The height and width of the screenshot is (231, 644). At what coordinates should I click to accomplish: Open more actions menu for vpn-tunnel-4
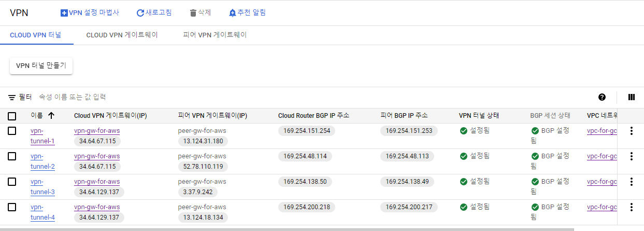click(x=631, y=207)
